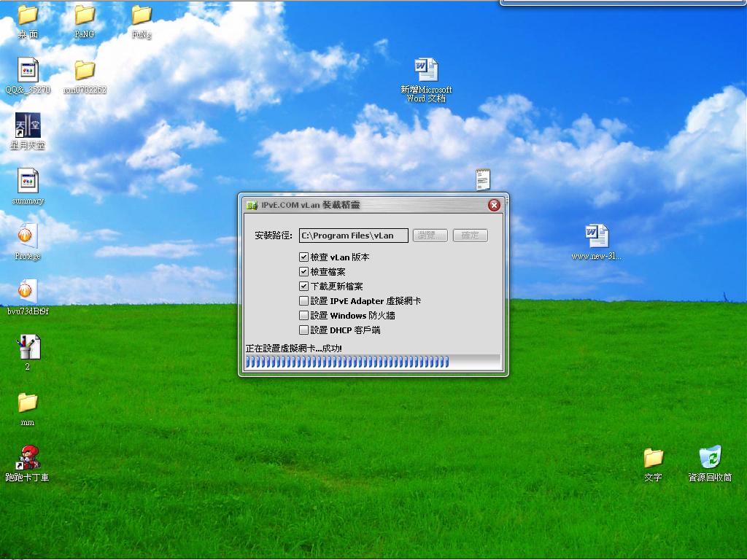Enable 設置 IPvE Adapter 虛擬網卡 checkbox
Image resolution: width=747 pixels, height=560 pixels.
pyautogui.click(x=304, y=301)
